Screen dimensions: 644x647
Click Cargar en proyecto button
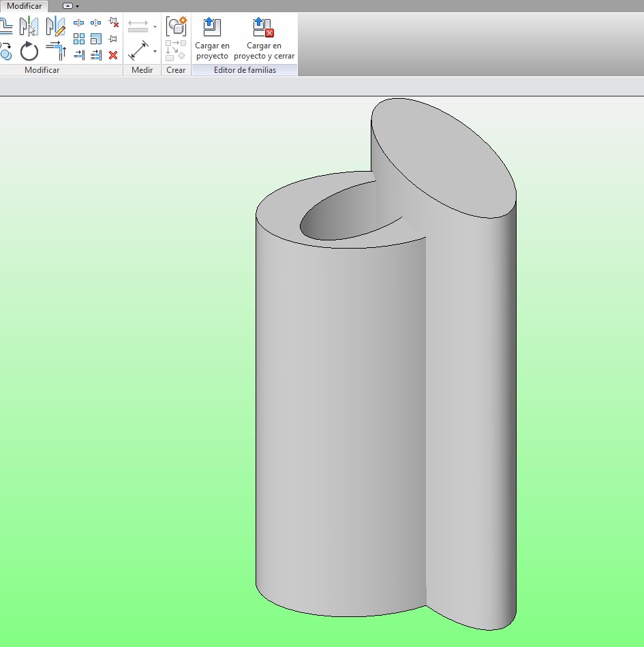pos(212,39)
